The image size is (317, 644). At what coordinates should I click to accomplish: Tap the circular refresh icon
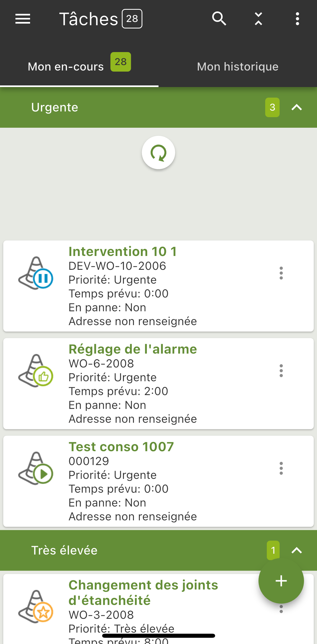158,153
